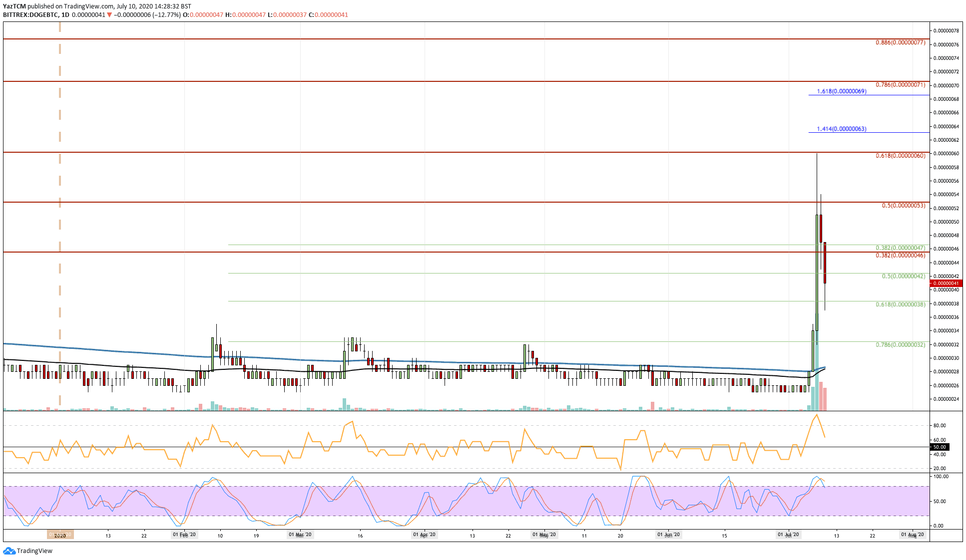This screenshot has width=966, height=560.
Task: Select the green 0.5(0.00000042) retracement label
Action: pyautogui.click(x=904, y=277)
